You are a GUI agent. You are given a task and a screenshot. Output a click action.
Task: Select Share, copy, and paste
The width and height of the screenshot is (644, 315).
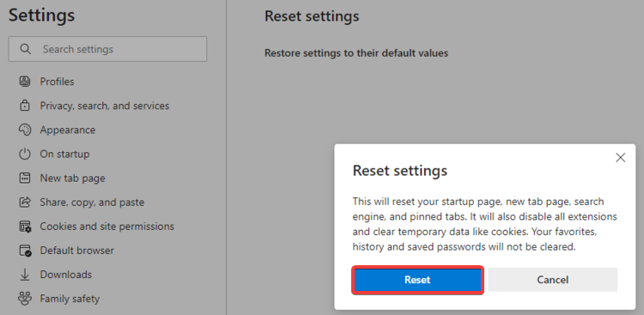pyautogui.click(x=92, y=202)
